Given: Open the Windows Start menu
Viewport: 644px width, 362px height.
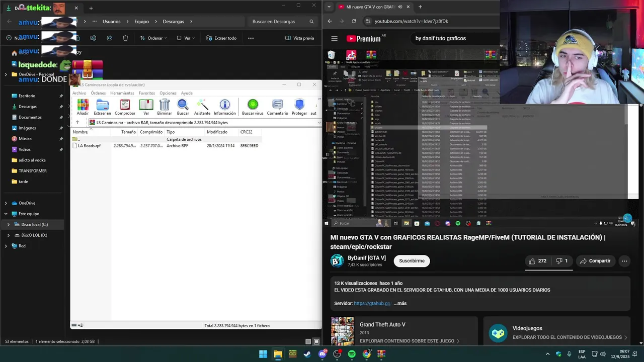Looking at the screenshot, I should 263,354.
